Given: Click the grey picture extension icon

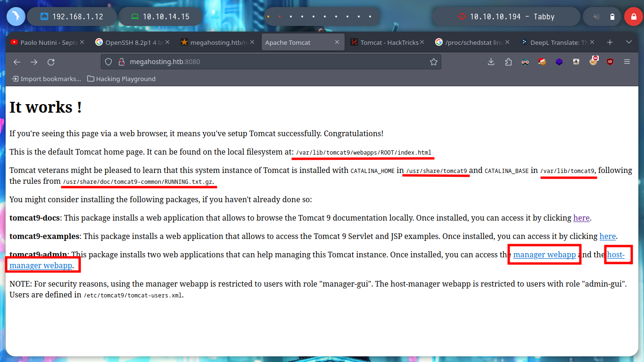Looking at the screenshot, I should tap(576, 61).
